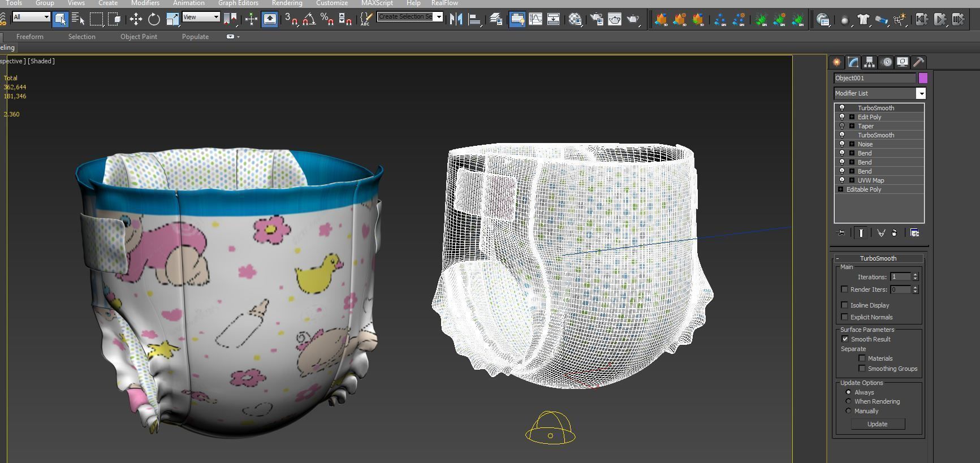Image resolution: width=980 pixels, height=463 pixels.
Task: Select Always update option
Action: click(848, 392)
